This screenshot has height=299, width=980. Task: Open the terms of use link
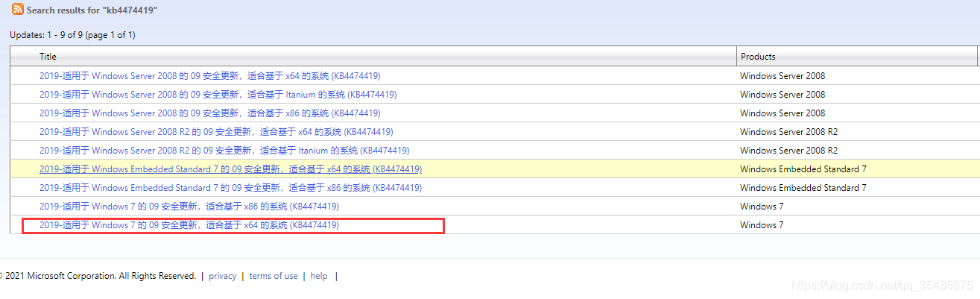pyautogui.click(x=274, y=276)
